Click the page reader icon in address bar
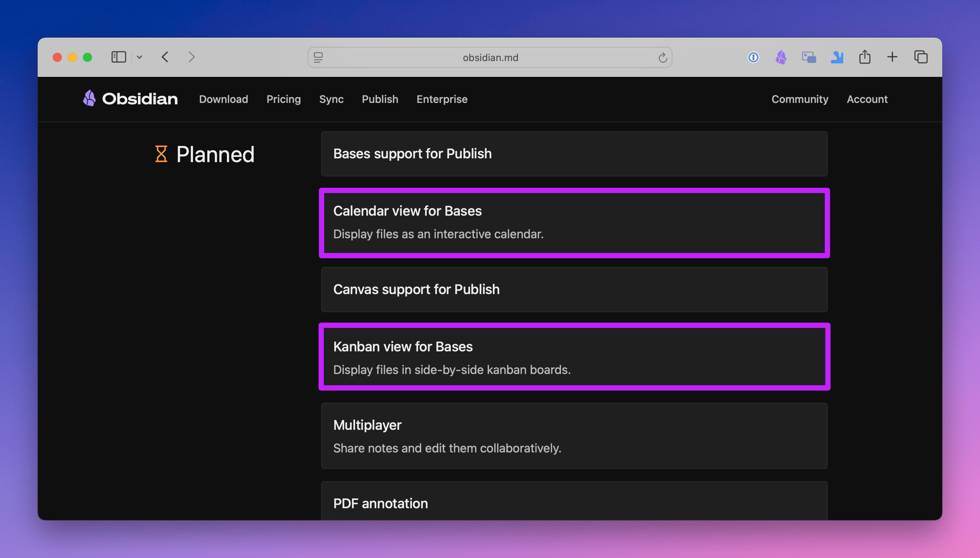The image size is (980, 558). pos(318,58)
